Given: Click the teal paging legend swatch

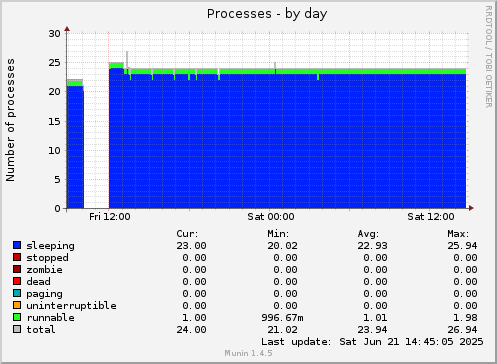Looking at the screenshot, I should click(17, 293).
